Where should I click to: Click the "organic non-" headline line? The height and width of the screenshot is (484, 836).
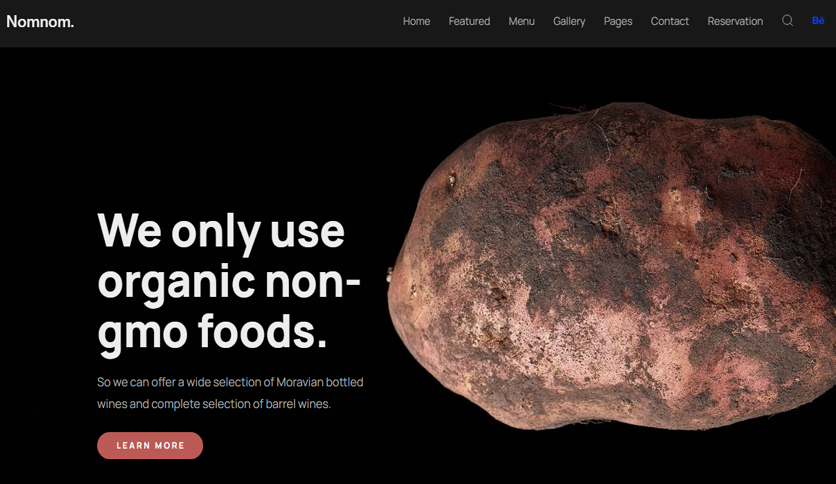pos(229,281)
